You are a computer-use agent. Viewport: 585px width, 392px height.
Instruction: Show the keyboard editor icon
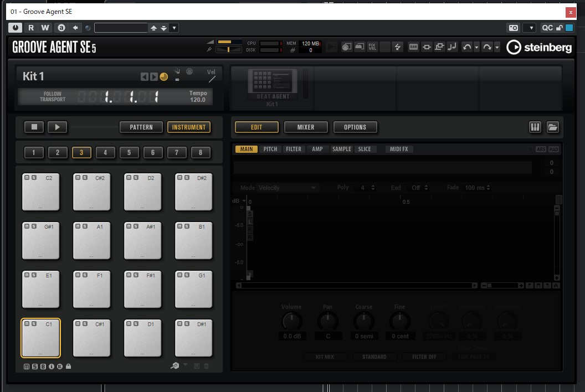click(x=535, y=127)
